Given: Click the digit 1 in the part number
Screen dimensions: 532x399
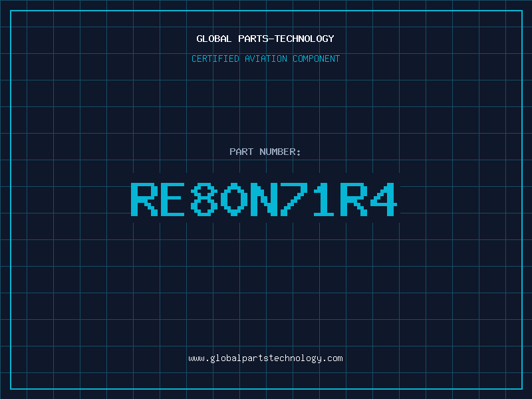Looking at the screenshot, I should point(325,199).
